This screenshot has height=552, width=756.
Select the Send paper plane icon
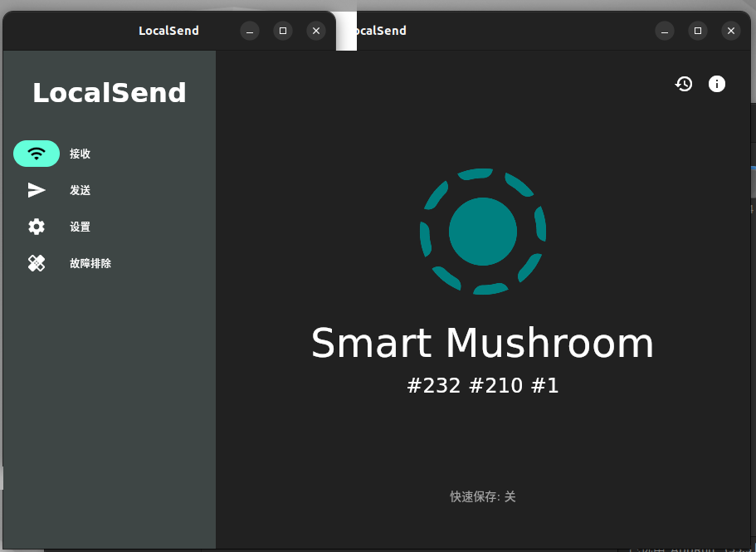point(37,190)
